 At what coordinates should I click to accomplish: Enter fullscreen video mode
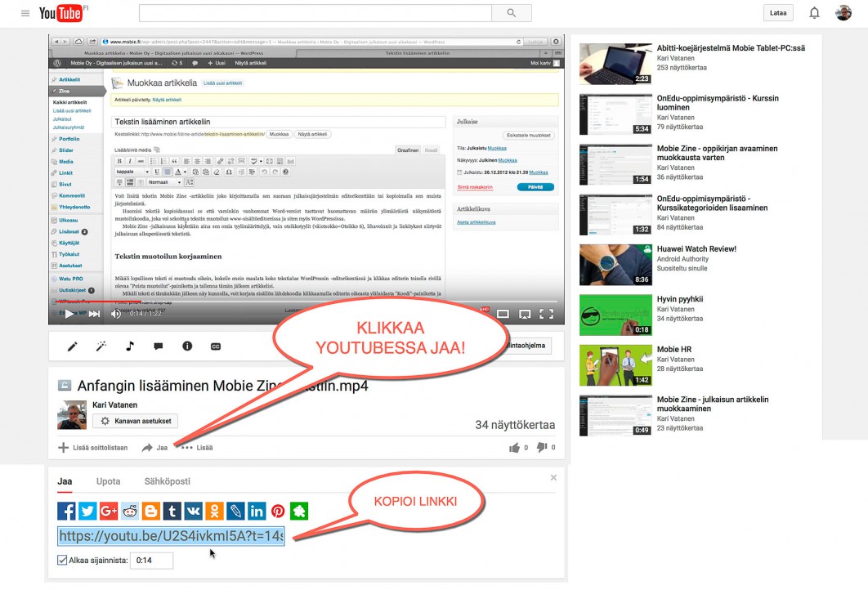[x=546, y=315]
